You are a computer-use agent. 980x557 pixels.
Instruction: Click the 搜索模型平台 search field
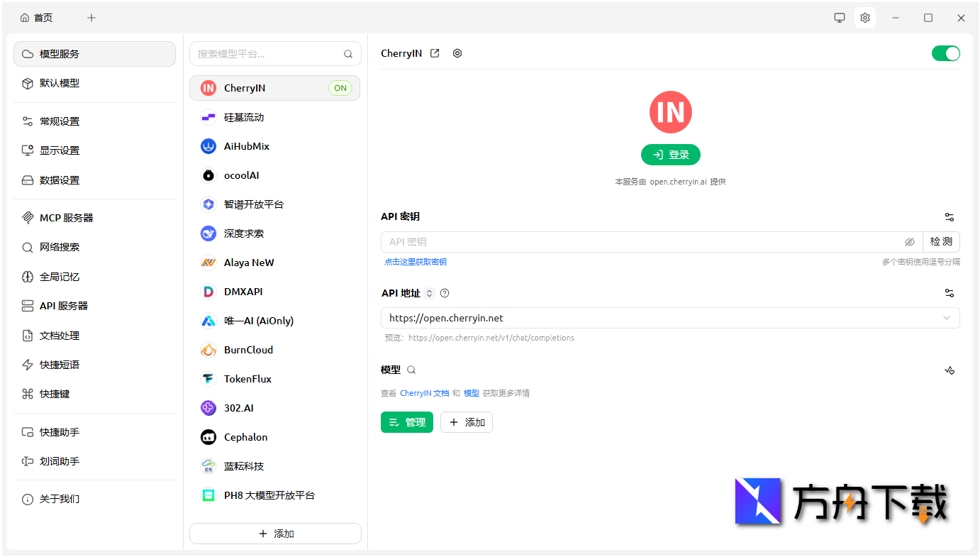[x=267, y=54]
